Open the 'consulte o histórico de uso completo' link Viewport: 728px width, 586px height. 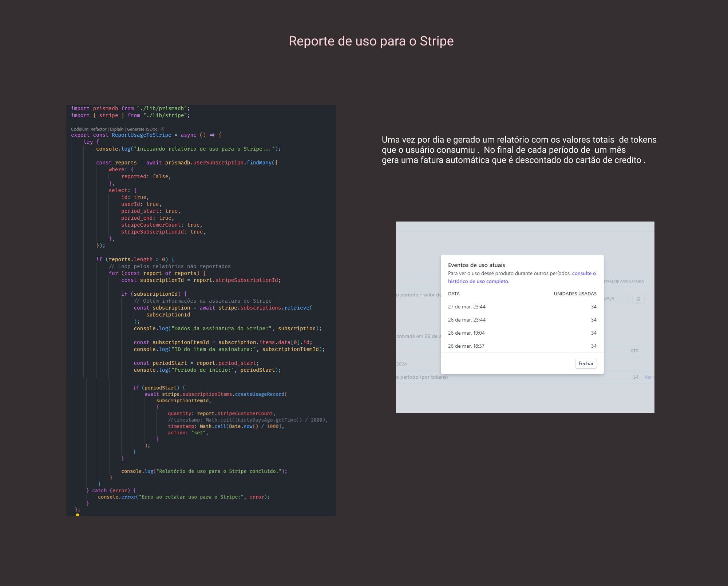coord(478,281)
